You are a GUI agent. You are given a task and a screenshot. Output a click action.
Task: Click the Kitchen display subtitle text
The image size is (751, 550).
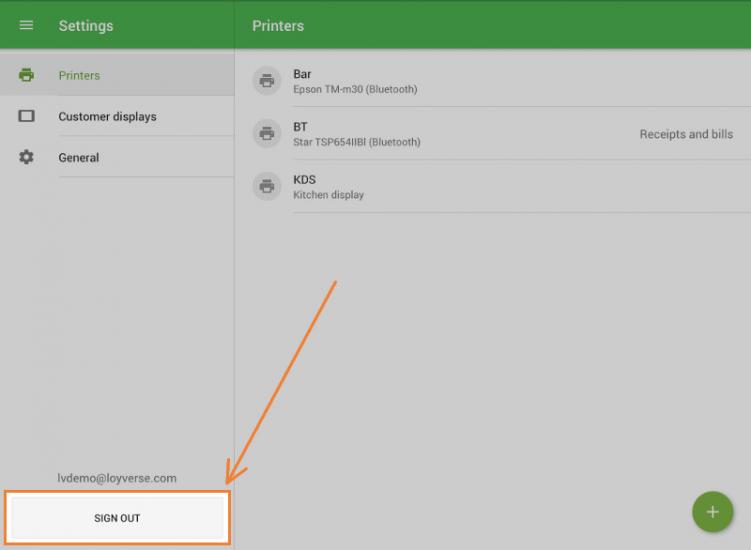pyautogui.click(x=328, y=195)
